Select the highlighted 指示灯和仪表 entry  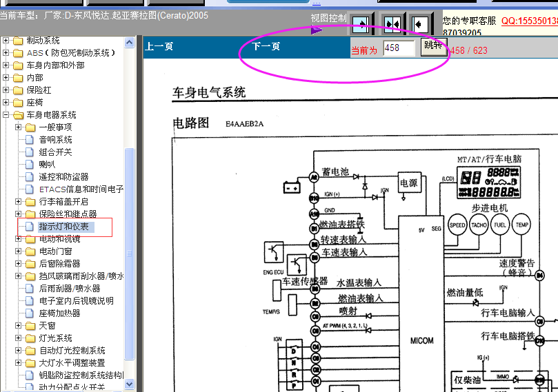pyautogui.click(x=63, y=227)
